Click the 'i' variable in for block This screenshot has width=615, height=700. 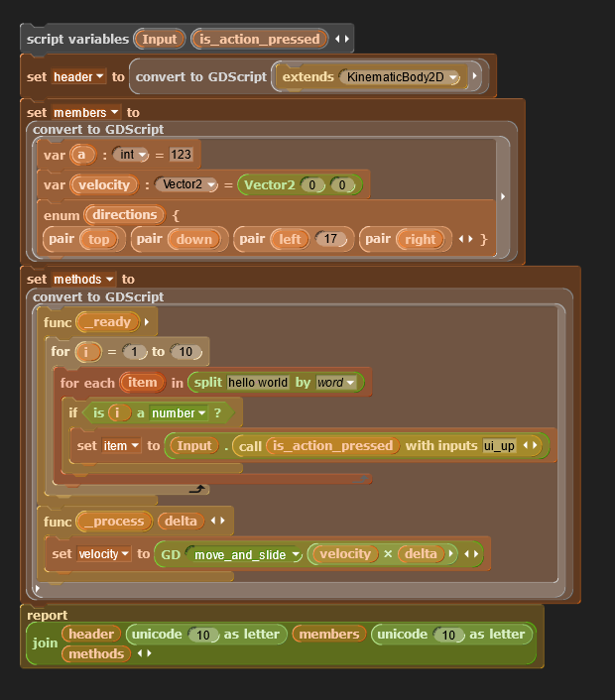tap(88, 352)
